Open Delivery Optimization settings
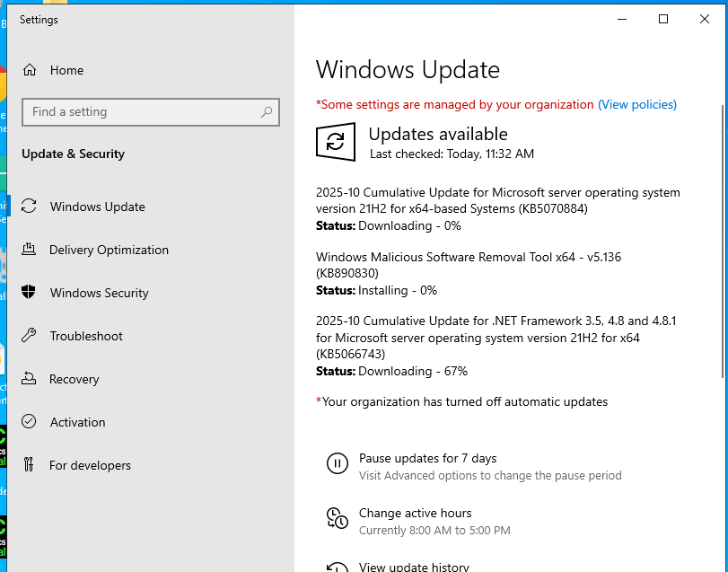 pos(110,250)
